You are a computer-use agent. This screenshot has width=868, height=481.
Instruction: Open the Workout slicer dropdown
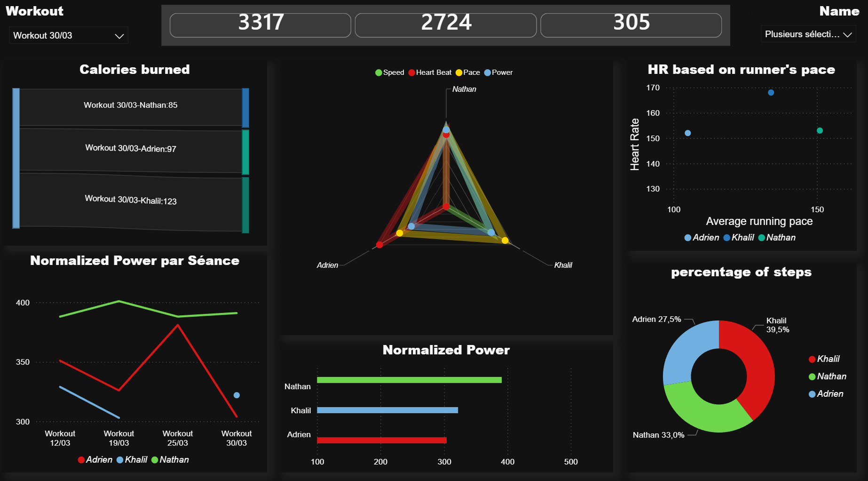68,35
